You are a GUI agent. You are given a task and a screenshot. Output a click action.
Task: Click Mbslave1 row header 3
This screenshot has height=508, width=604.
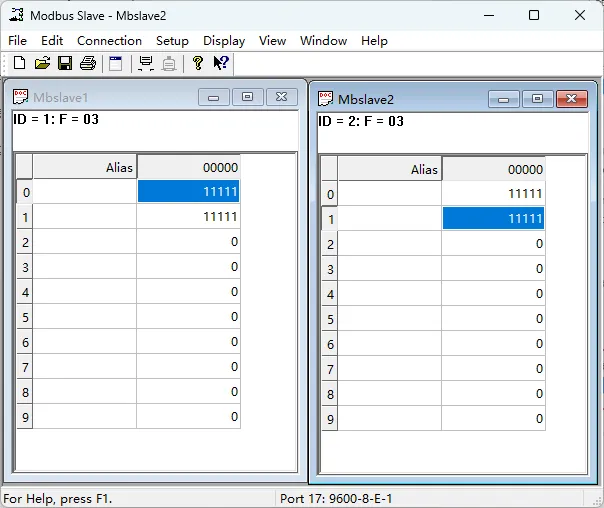click(x=25, y=267)
